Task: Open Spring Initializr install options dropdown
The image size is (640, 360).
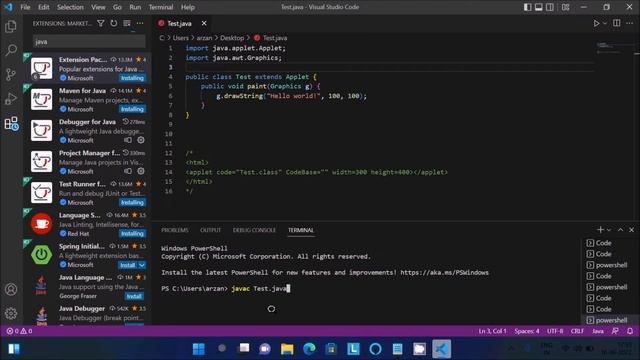Action: click(x=142, y=265)
